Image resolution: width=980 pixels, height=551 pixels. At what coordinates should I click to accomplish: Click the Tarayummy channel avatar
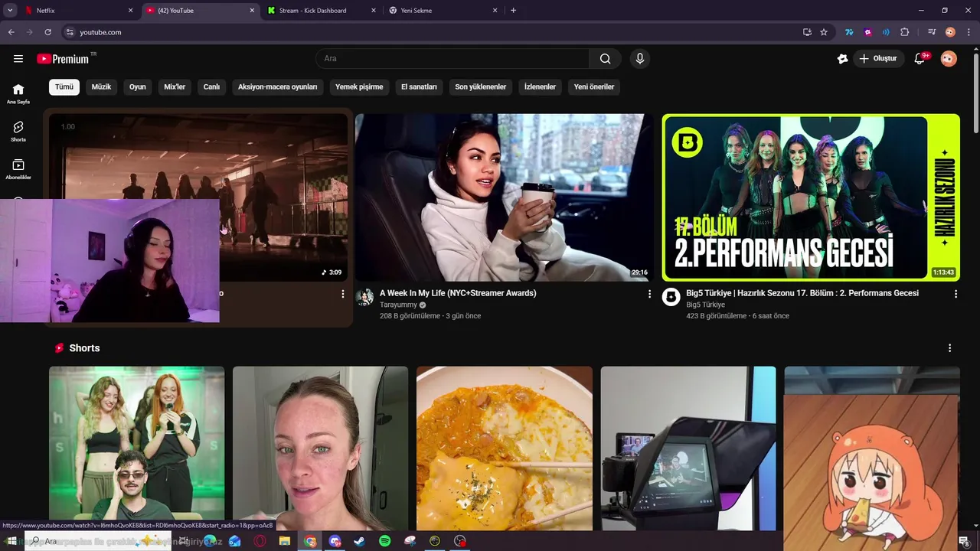point(364,297)
